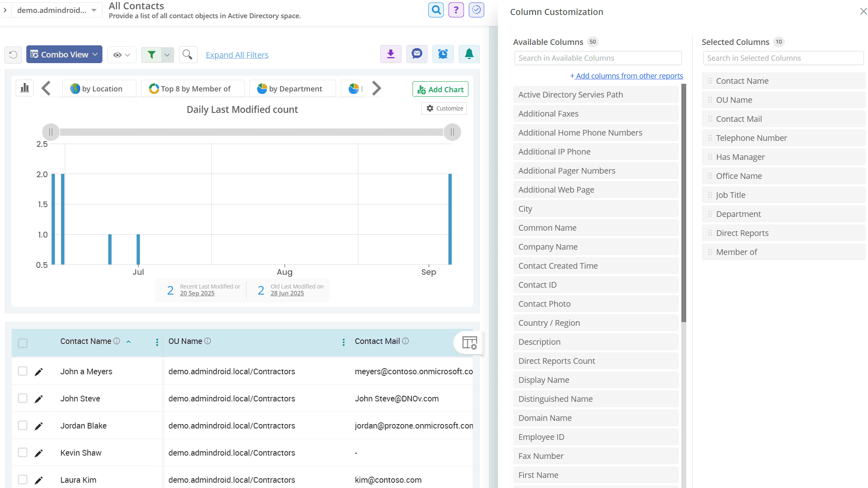Open the Combo View dropdown
The image size is (868, 488).
64,54
